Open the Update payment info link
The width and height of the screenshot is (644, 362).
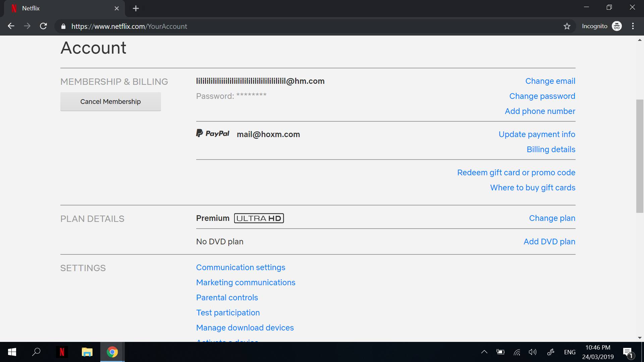click(537, 134)
